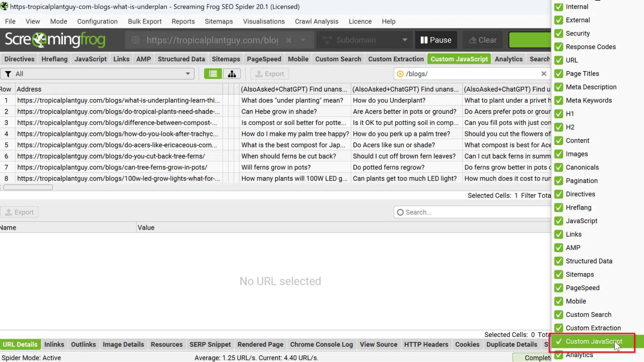The image size is (644, 362).
Task: Switch to Custom Extraction tab
Action: pyautogui.click(x=396, y=59)
